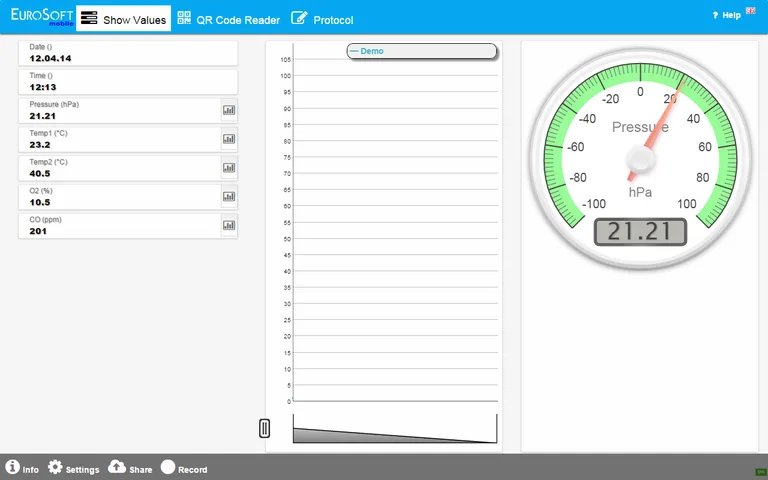
Task: Click the 'Pressure (hPa)' label
Action: point(54,104)
